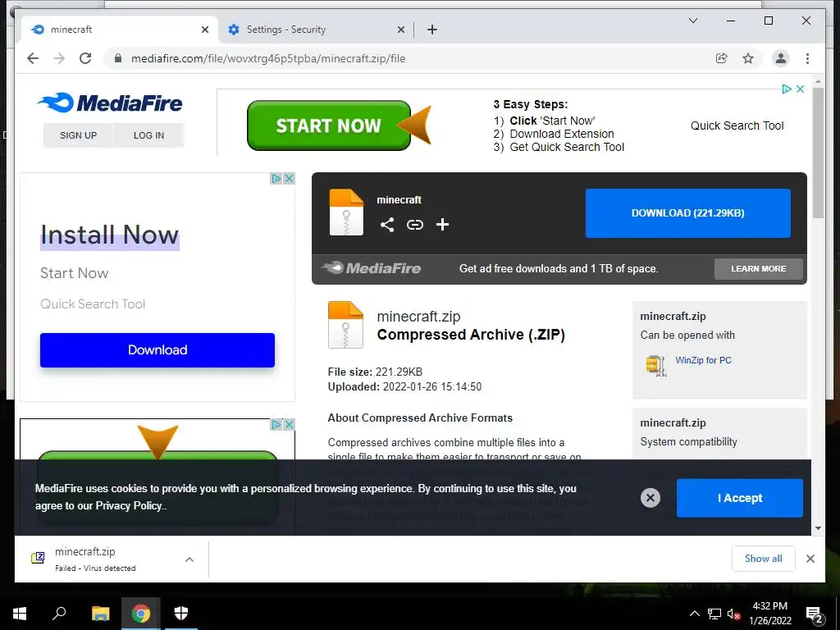Switch to the minecraft tab

120,30
